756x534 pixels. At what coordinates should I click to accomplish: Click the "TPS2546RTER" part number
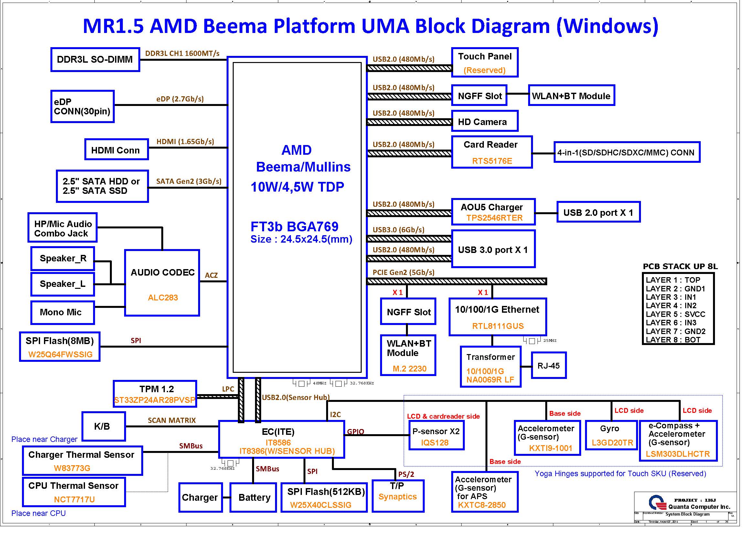494,218
